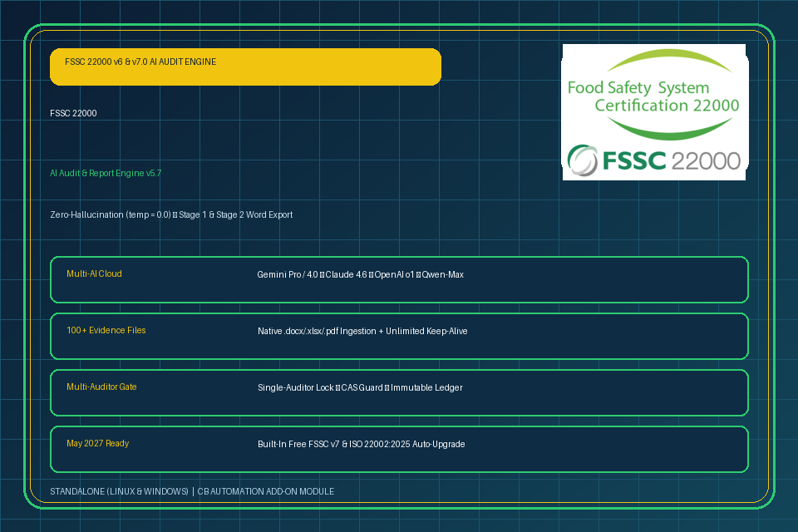Click the Gemini Pro / Claude / OpenAI description
This screenshot has width=798, height=532.
[x=360, y=274]
